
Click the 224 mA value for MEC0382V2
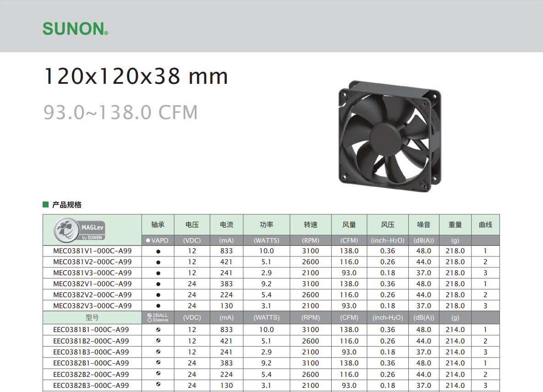[x=226, y=295]
